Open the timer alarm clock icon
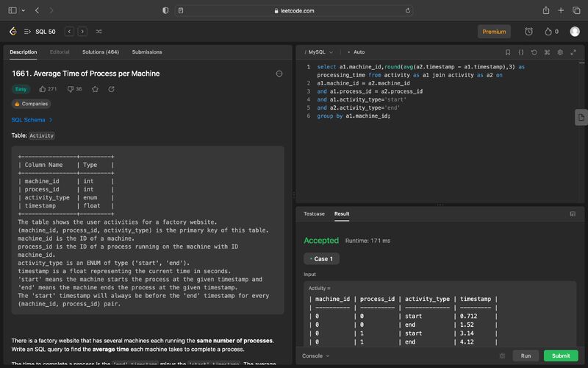This screenshot has width=588, height=368. click(x=528, y=32)
